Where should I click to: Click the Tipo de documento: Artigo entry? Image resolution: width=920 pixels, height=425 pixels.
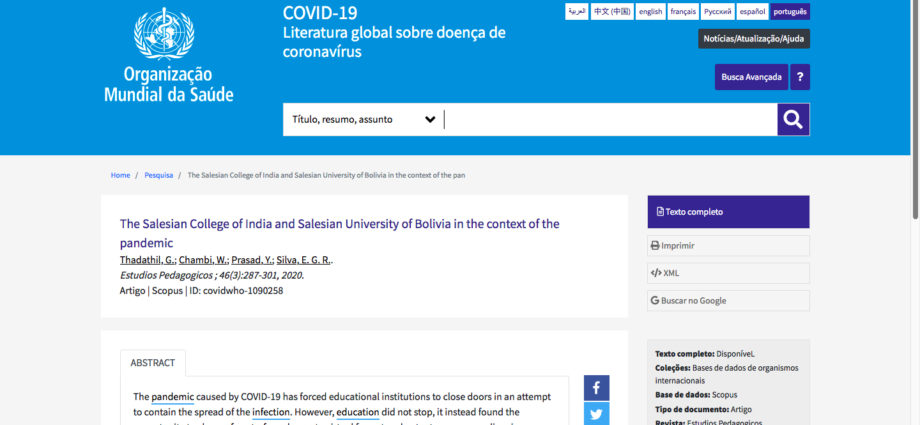click(x=703, y=409)
